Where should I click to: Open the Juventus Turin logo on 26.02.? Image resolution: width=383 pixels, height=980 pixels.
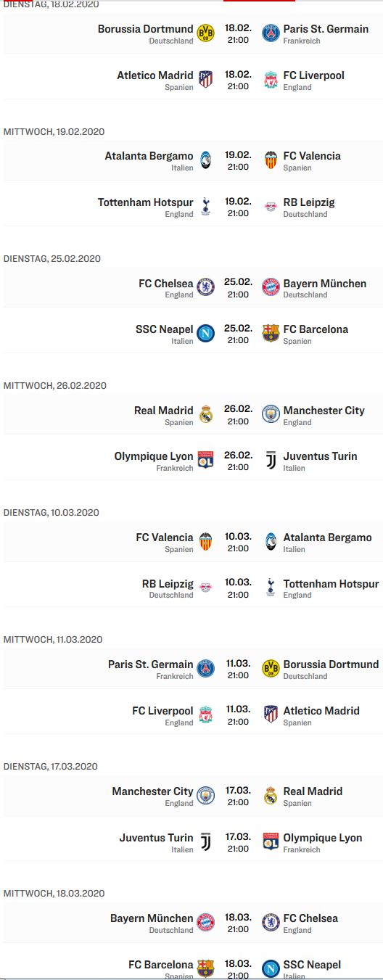coord(271,460)
